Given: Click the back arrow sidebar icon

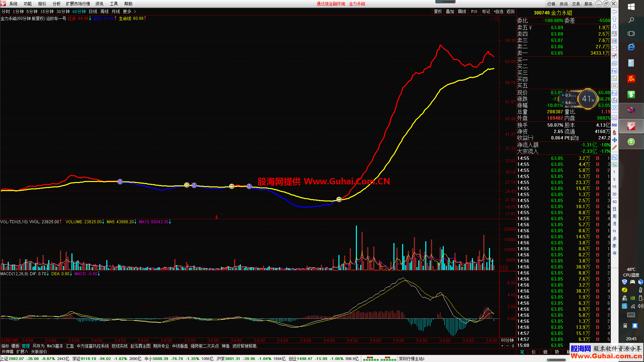Looking at the screenshot, I should [614, 12].
